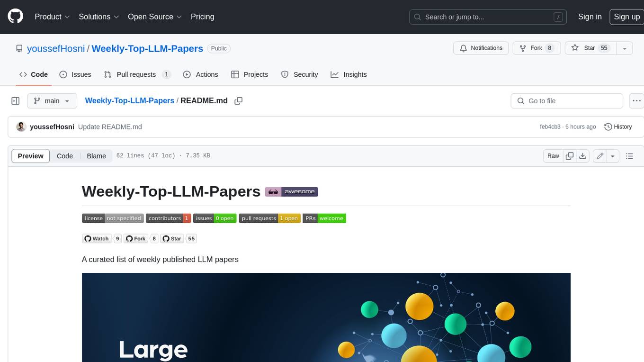This screenshot has width=644, height=362.
Task: Edit the file with pencil icon
Action: click(x=600, y=156)
